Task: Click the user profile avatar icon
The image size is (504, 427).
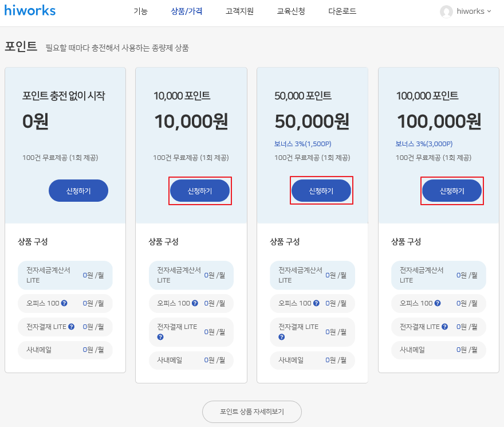Action: pos(446,11)
